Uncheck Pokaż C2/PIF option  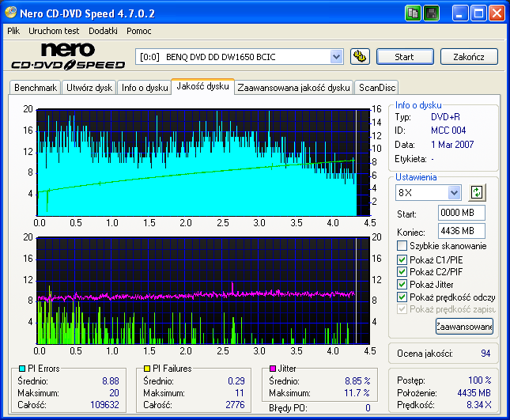pyautogui.click(x=402, y=271)
